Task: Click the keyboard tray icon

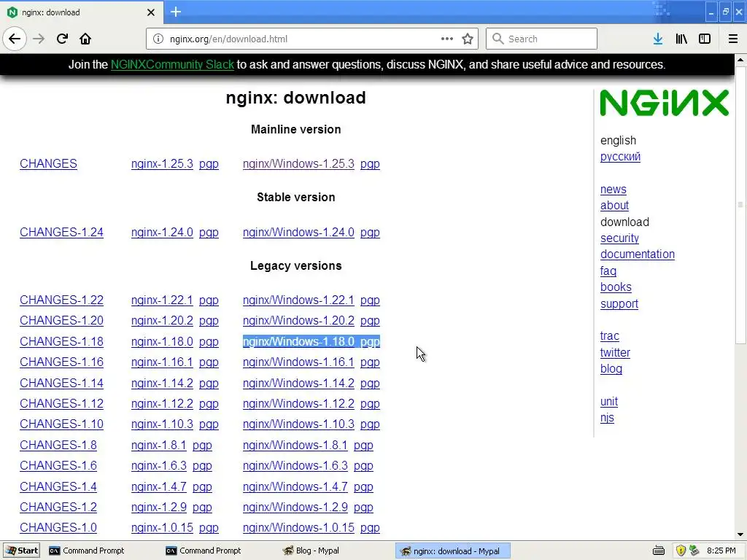Action: click(659, 551)
